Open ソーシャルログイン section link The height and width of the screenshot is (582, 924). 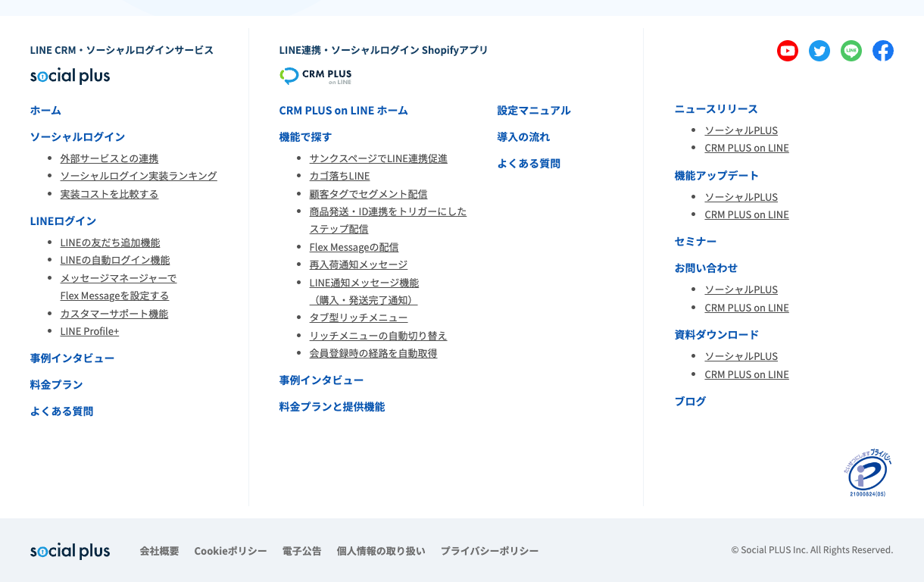click(x=77, y=137)
